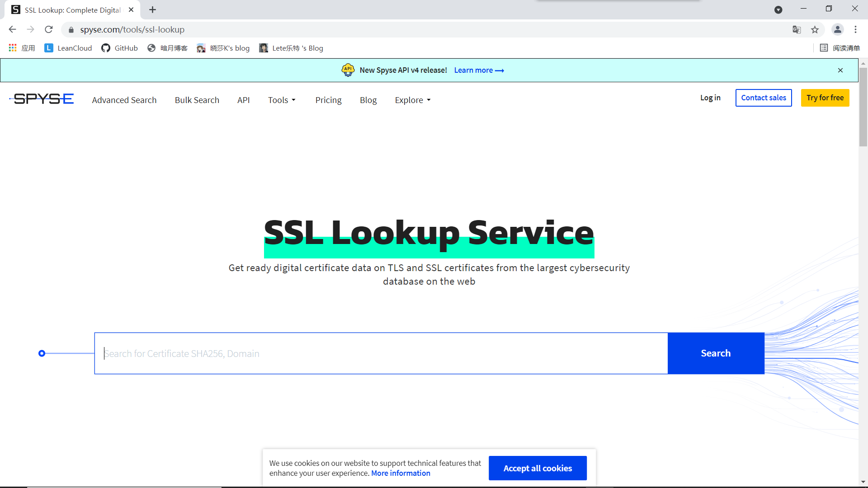Open the Lete乐特's Blog bookmark
This screenshot has width=868, height=488.
(x=291, y=48)
